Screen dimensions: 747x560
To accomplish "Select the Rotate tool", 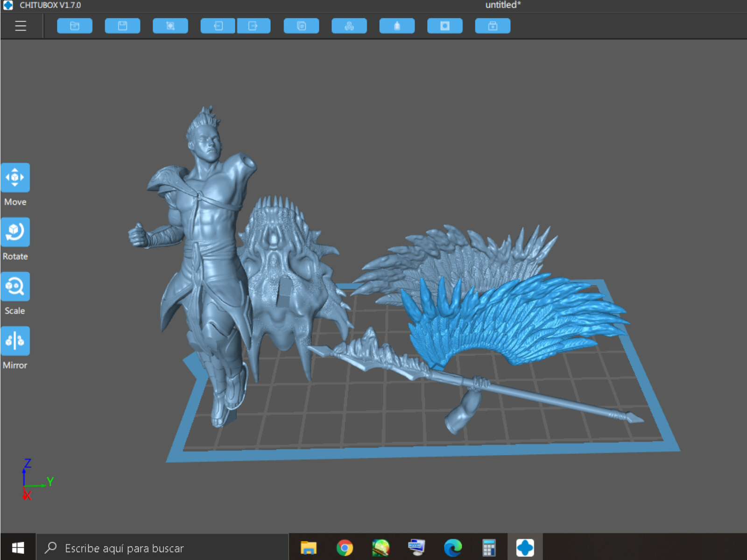I will [15, 231].
